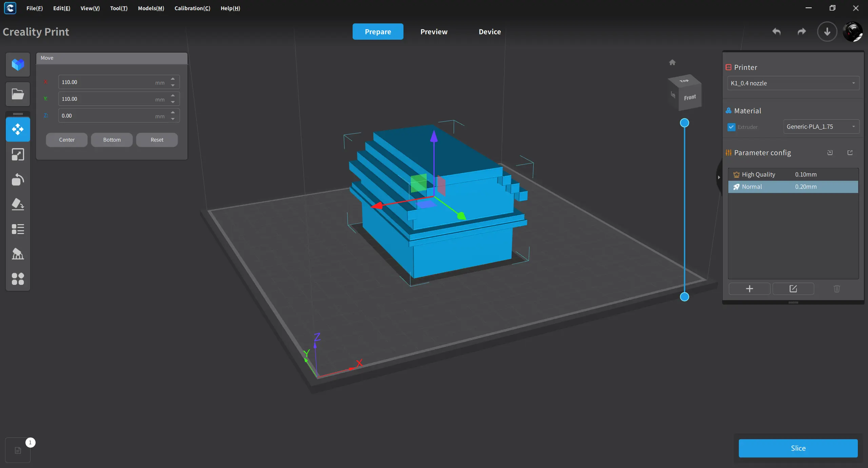Click the red X-axis move arrow
868x468 pixels.
click(376, 206)
